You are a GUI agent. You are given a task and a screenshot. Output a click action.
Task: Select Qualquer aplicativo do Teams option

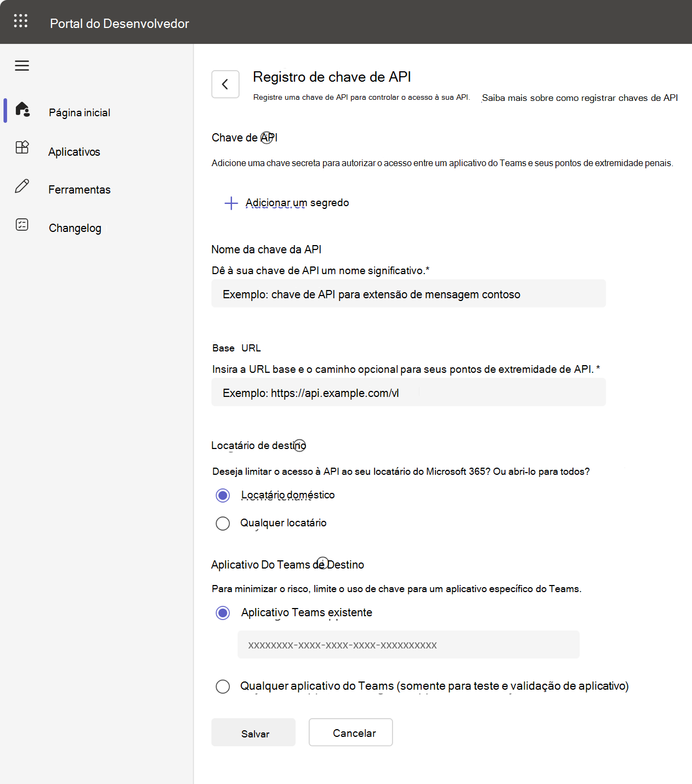click(x=223, y=686)
